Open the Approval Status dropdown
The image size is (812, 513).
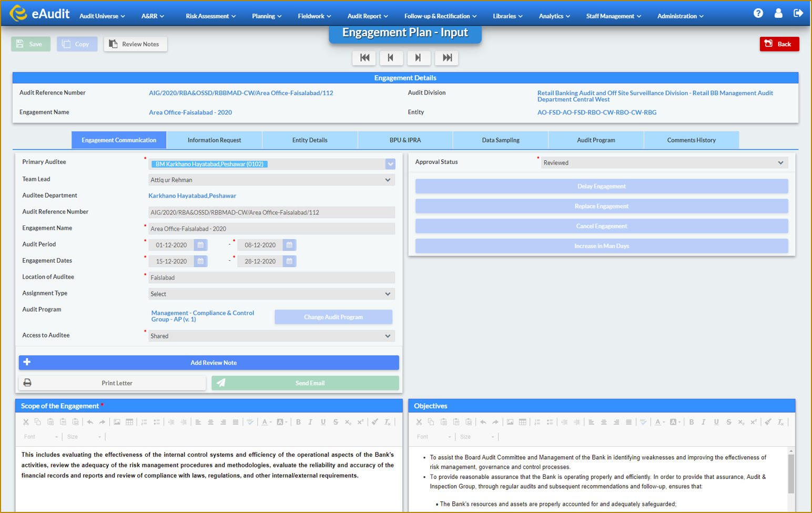pos(664,162)
